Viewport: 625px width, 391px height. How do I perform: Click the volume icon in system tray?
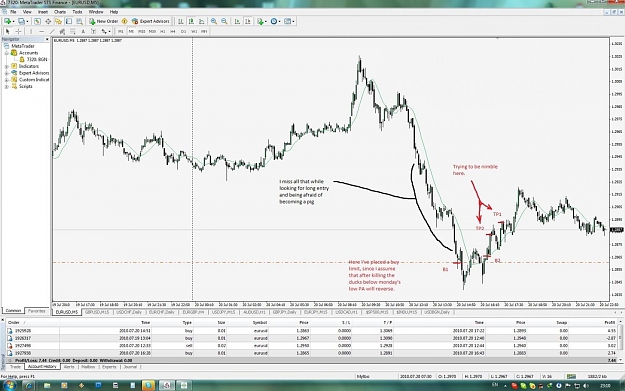[586, 386]
